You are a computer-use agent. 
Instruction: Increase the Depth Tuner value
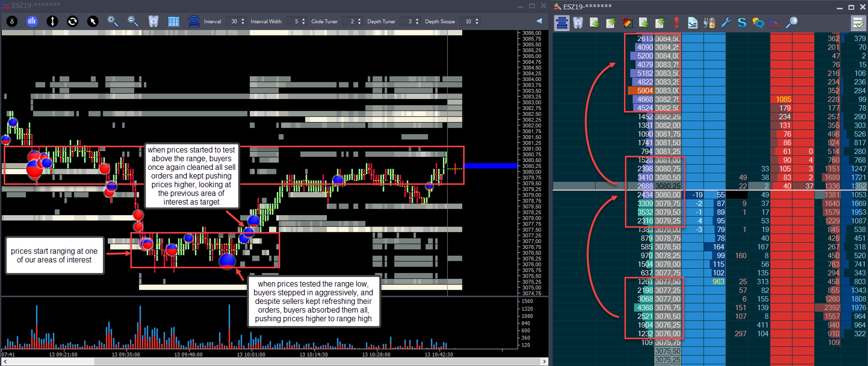point(417,19)
